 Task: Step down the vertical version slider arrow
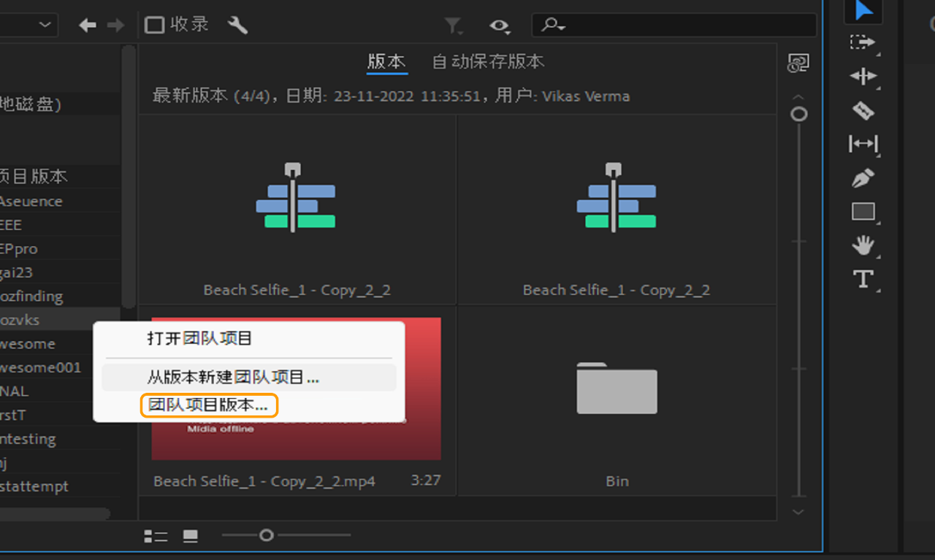799,512
